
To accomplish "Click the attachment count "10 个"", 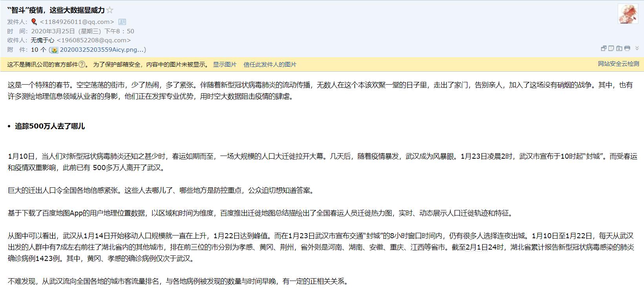I will point(38,50).
